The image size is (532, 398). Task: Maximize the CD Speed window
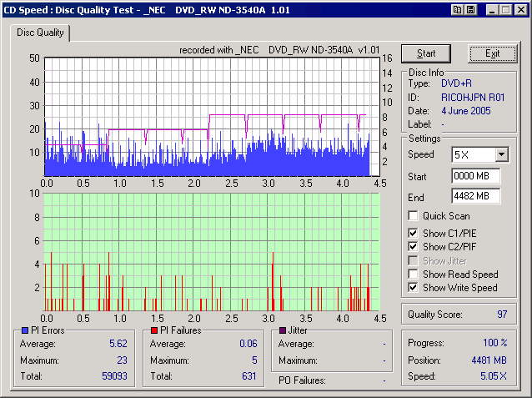(x=504, y=9)
